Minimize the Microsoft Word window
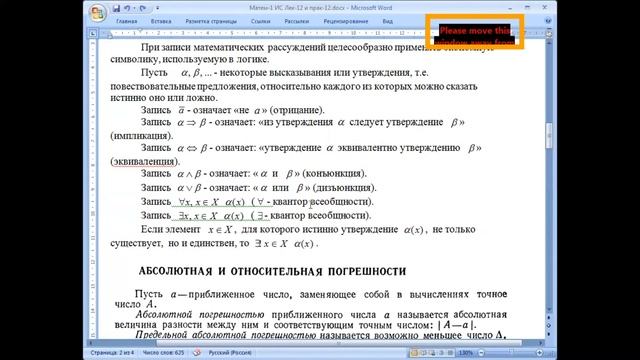 point(510,8)
